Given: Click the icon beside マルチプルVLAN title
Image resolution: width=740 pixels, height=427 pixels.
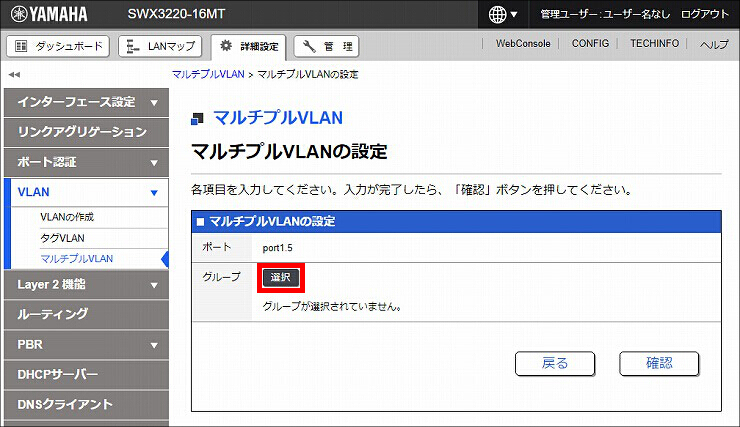Looking at the screenshot, I should coord(197,119).
